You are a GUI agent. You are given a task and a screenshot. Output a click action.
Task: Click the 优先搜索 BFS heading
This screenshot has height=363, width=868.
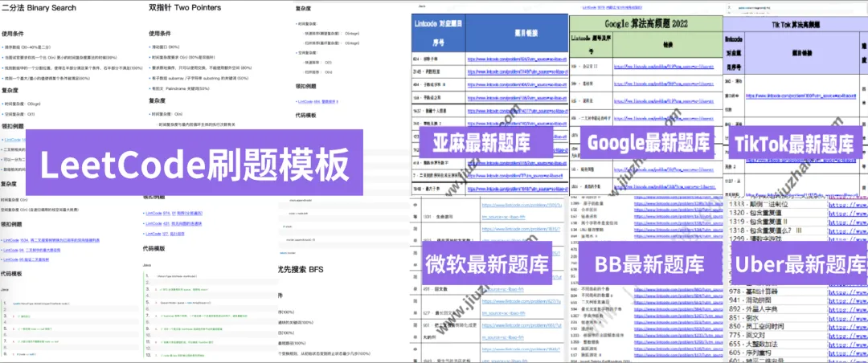(x=299, y=270)
